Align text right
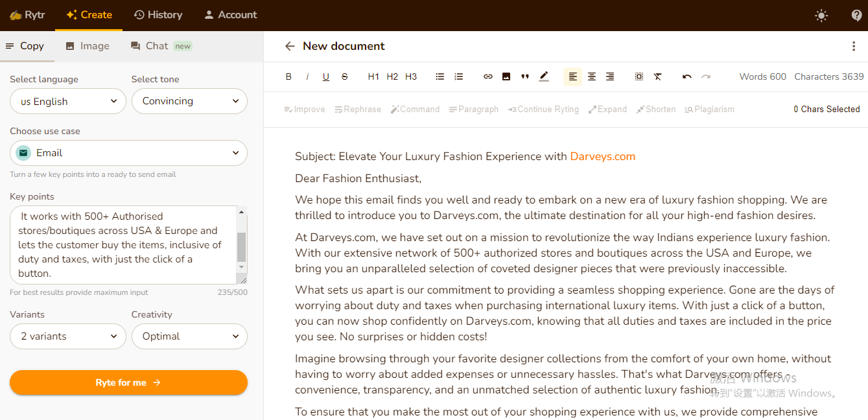868x420 pixels. click(610, 76)
